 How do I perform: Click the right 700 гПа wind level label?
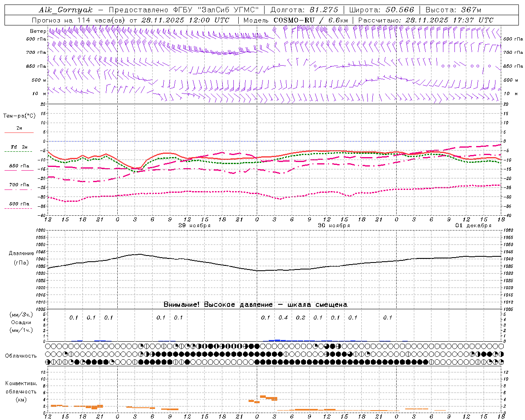coord(513,52)
